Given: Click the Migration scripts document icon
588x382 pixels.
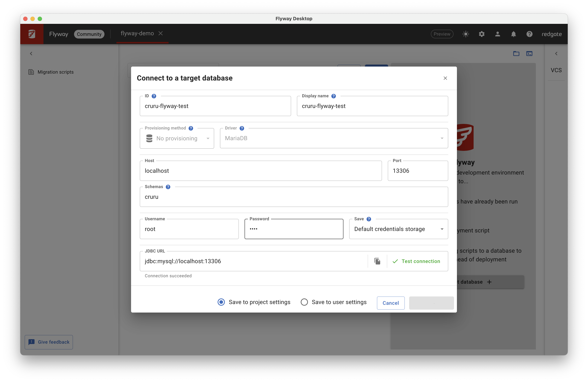Looking at the screenshot, I should 31,72.
